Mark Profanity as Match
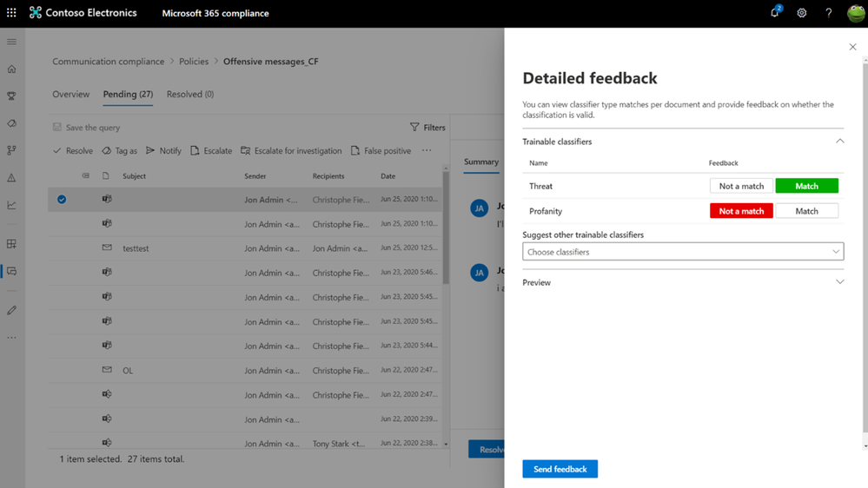The height and width of the screenshot is (488, 868). (806, 211)
